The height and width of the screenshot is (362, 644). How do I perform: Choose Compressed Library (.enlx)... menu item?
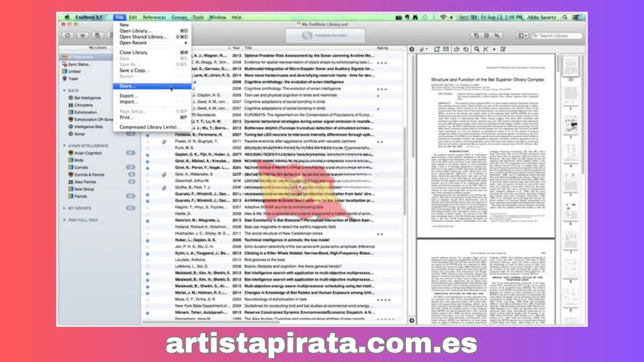152,127
